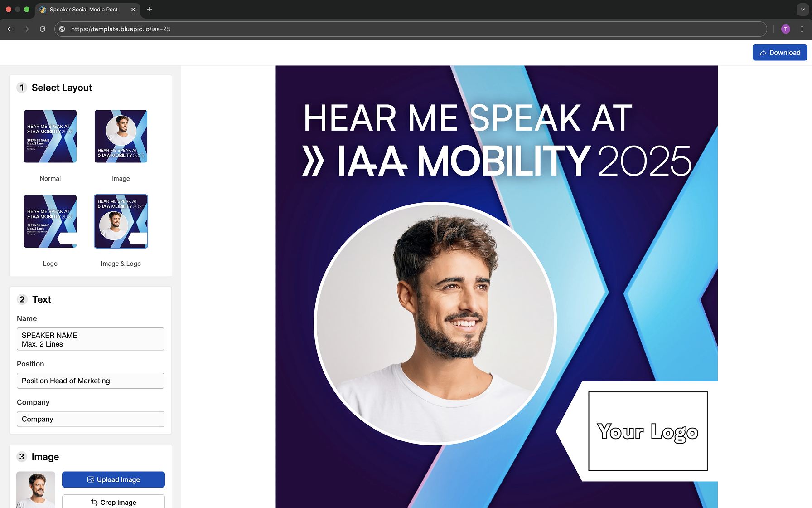Click the Upload Image button
Screen dimensions: 812x508
click(113, 479)
